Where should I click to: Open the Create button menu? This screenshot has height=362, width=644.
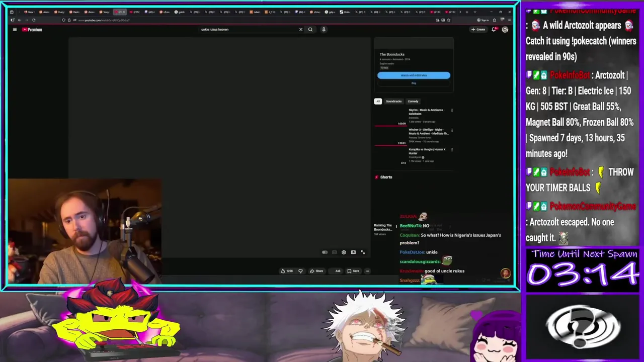tap(478, 29)
